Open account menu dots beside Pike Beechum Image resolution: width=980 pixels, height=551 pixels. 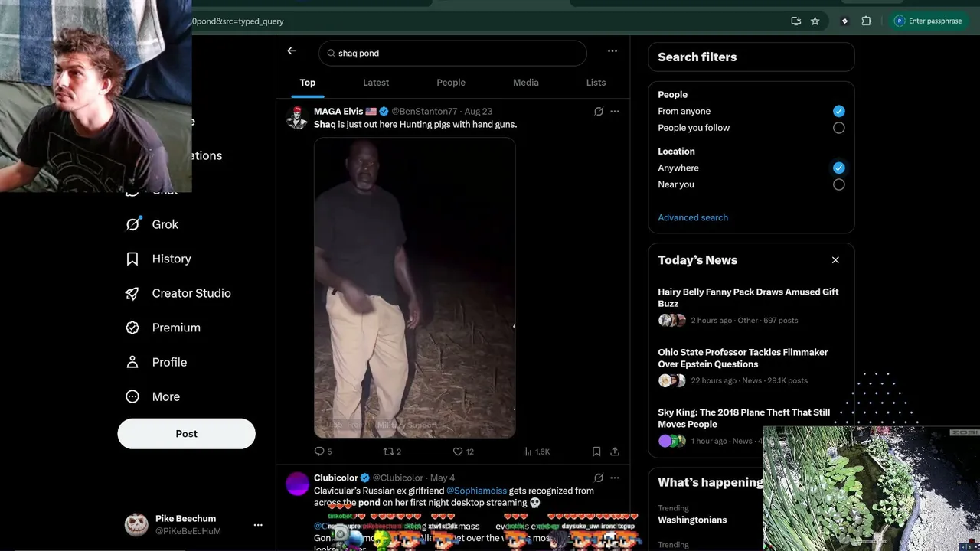pyautogui.click(x=258, y=525)
